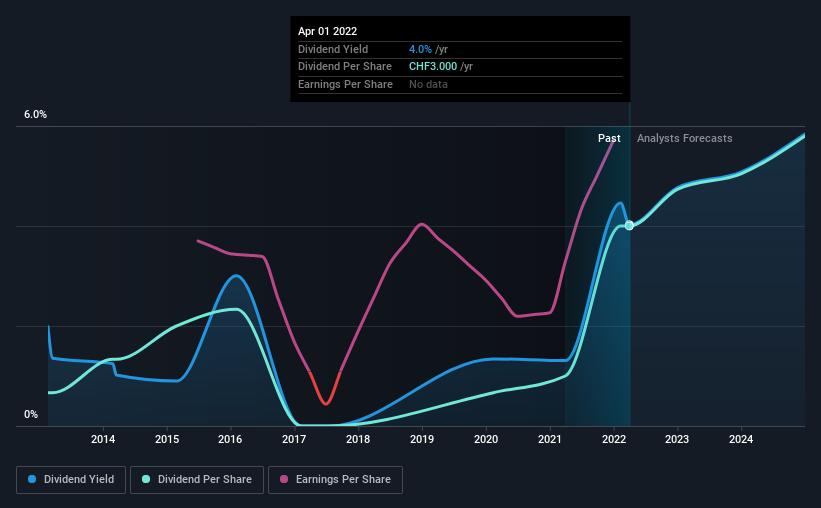
Task: Click the 2016 x-axis label
Action: click(x=230, y=439)
